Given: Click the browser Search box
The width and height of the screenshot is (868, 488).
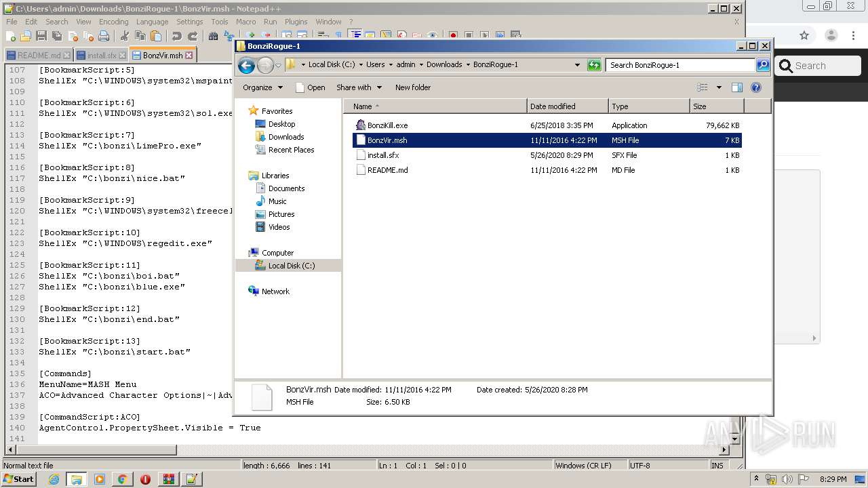Looking at the screenshot, I should pos(818,66).
